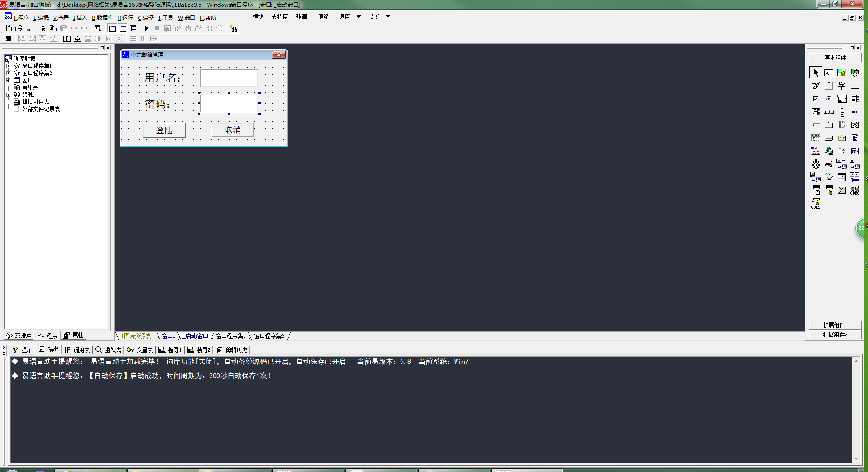Switch to the 图片资源表 editor tab
This screenshot has width=868, height=472.
click(138, 336)
